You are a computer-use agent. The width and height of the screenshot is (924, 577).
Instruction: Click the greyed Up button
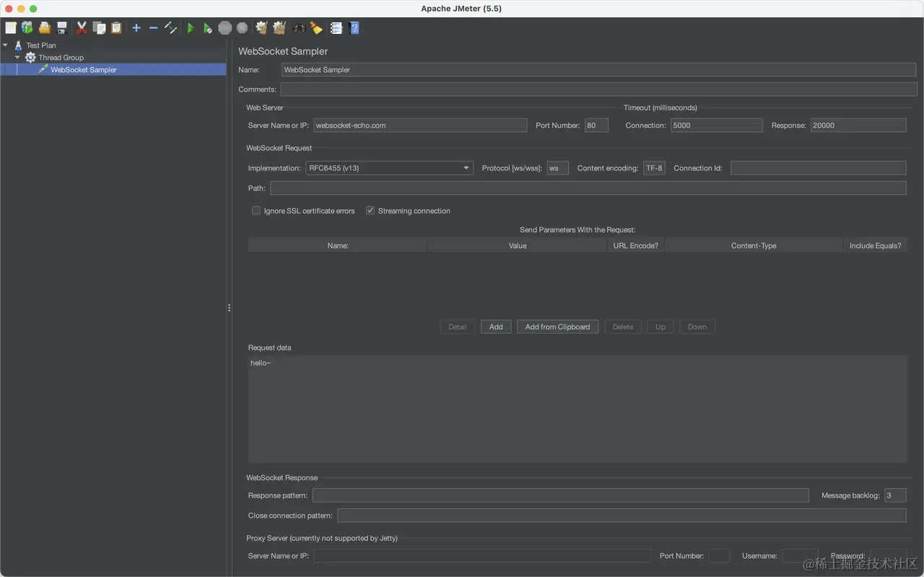(661, 327)
